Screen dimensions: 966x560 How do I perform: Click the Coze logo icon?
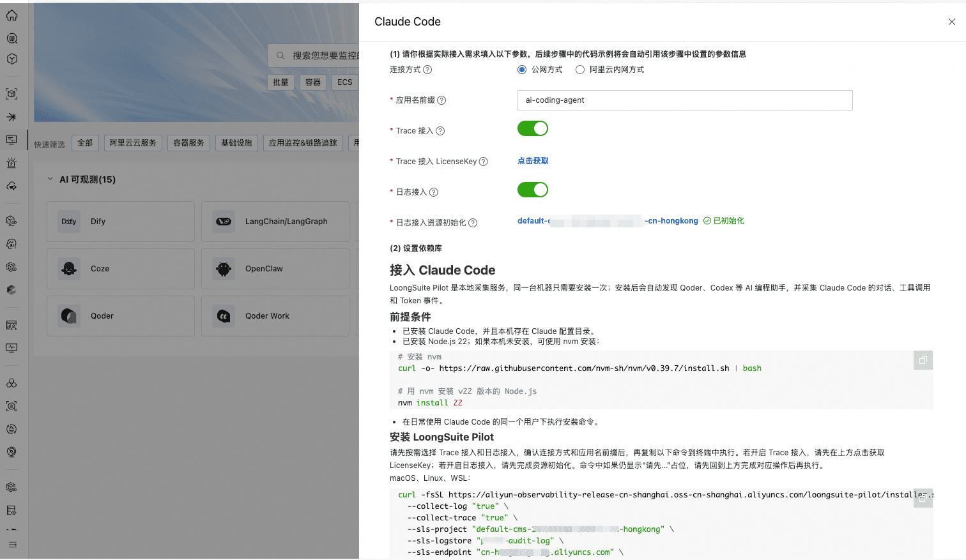[69, 269]
